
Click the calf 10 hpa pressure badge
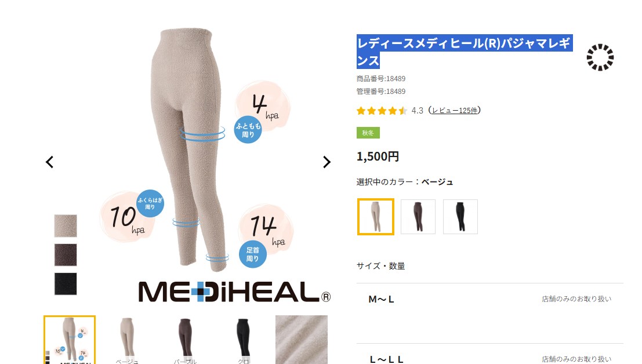click(x=131, y=214)
